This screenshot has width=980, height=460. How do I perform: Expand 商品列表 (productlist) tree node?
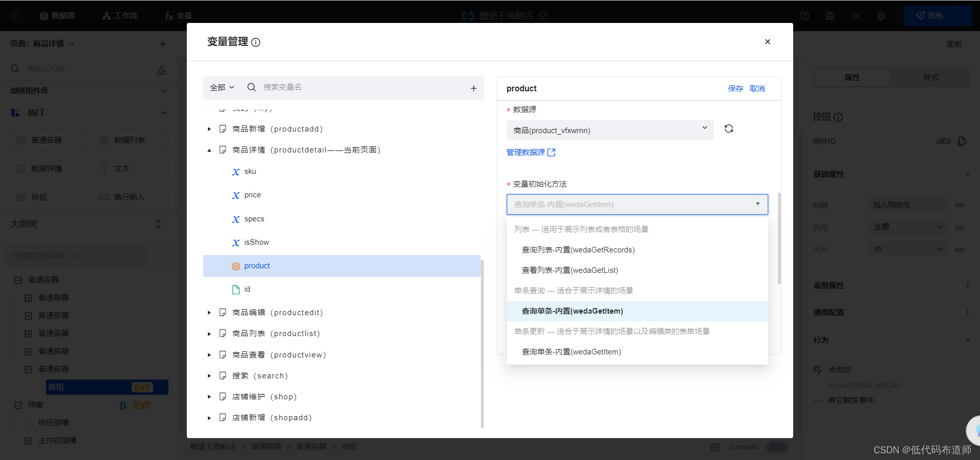coord(209,334)
